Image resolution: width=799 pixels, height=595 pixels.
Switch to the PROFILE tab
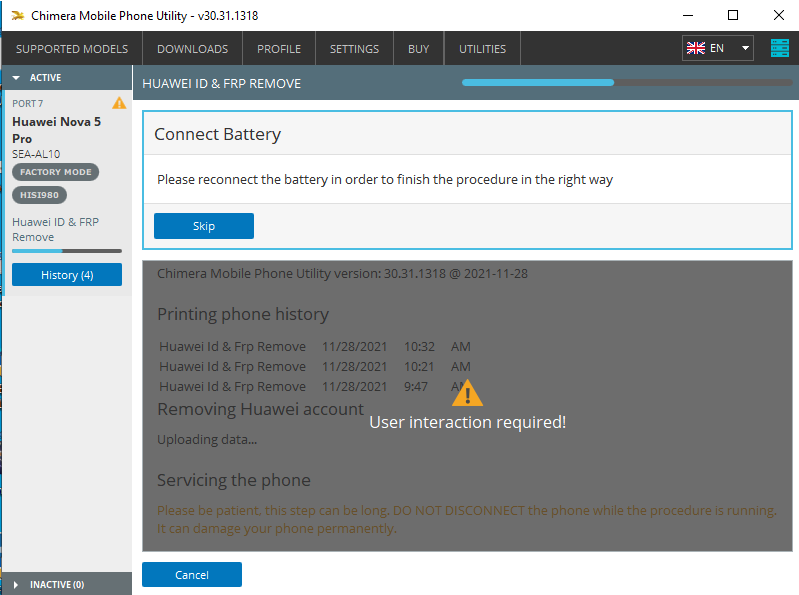[x=279, y=49]
